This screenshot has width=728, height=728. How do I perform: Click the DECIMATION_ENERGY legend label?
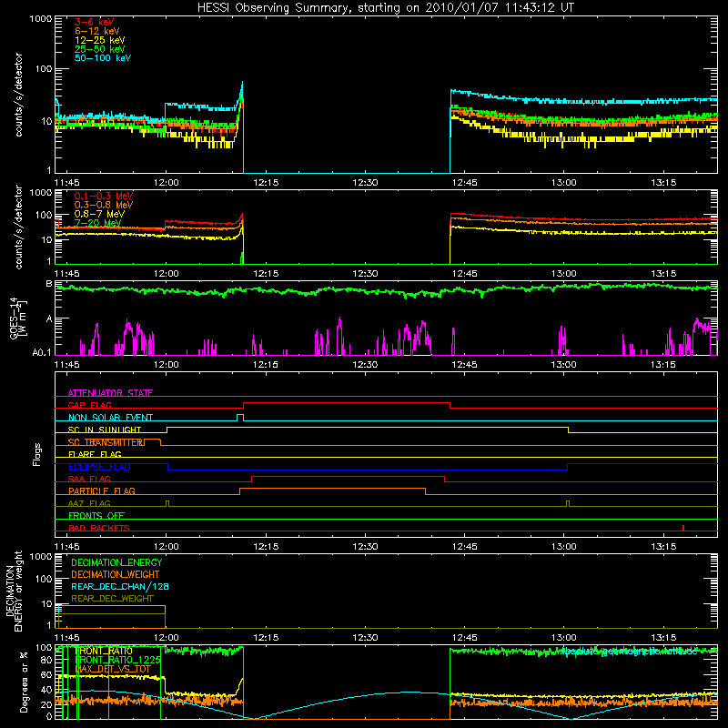pyautogui.click(x=116, y=562)
